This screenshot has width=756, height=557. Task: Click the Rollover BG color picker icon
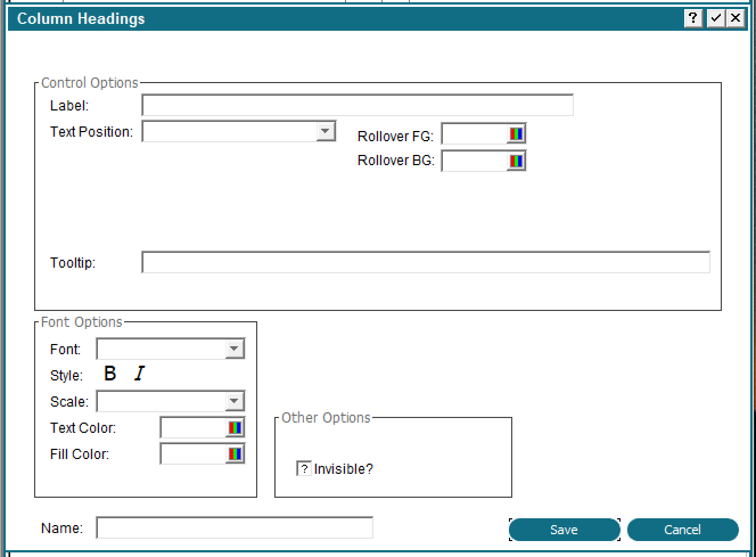coord(516,161)
